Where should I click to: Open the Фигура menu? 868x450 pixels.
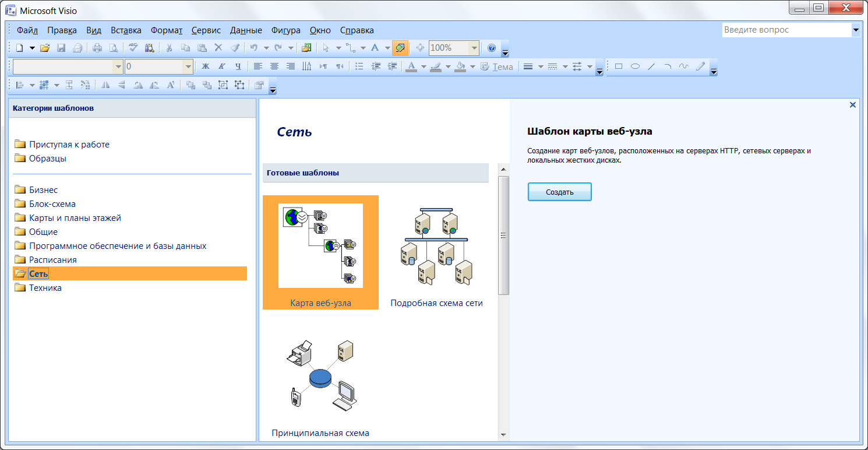click(x=286, y=30)
